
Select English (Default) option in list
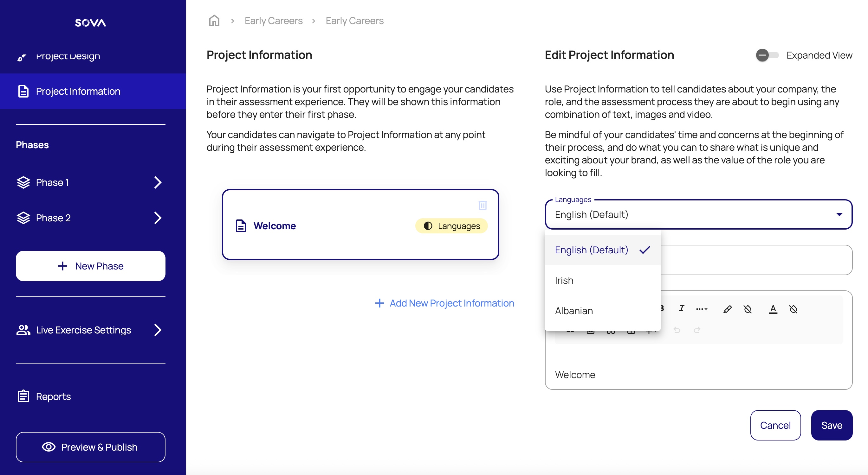591,250
